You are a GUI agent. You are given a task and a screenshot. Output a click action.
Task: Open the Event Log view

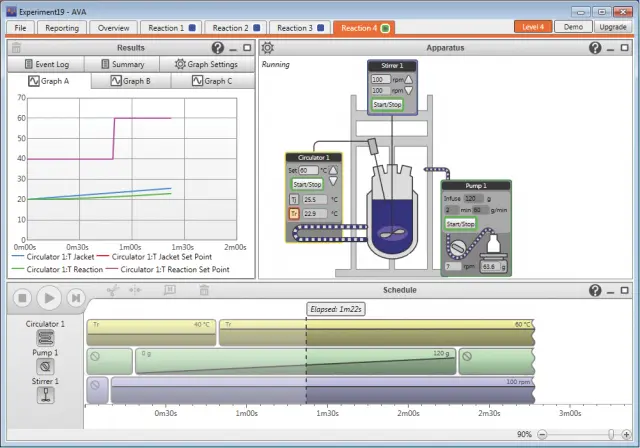click(x=46, y=64)
